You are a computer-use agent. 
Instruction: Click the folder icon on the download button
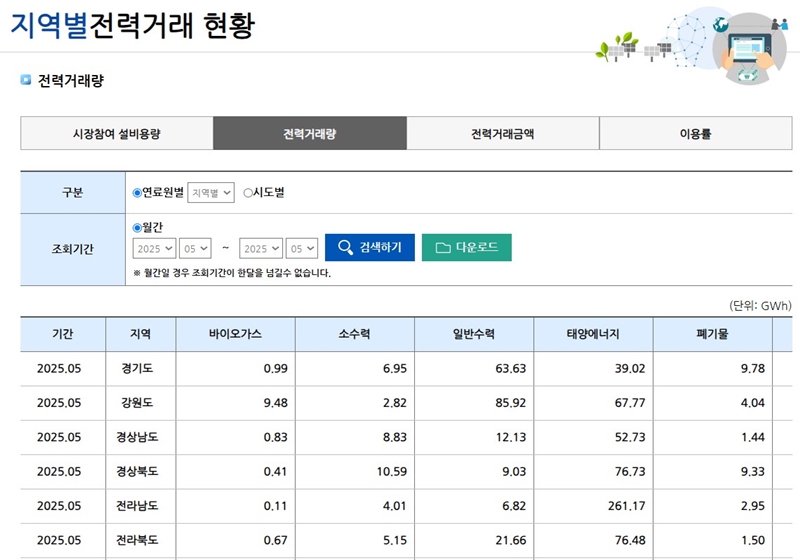443,248
